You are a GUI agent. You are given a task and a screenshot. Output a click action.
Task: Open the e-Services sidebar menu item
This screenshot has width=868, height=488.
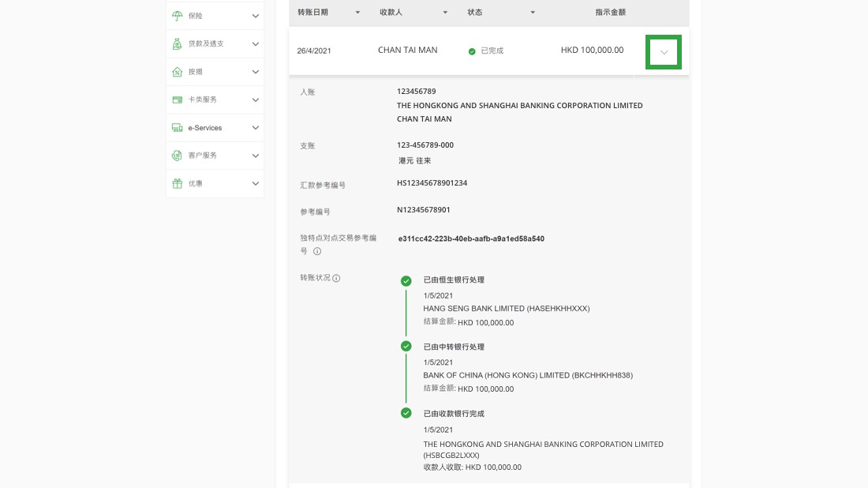tap(215, 128)
